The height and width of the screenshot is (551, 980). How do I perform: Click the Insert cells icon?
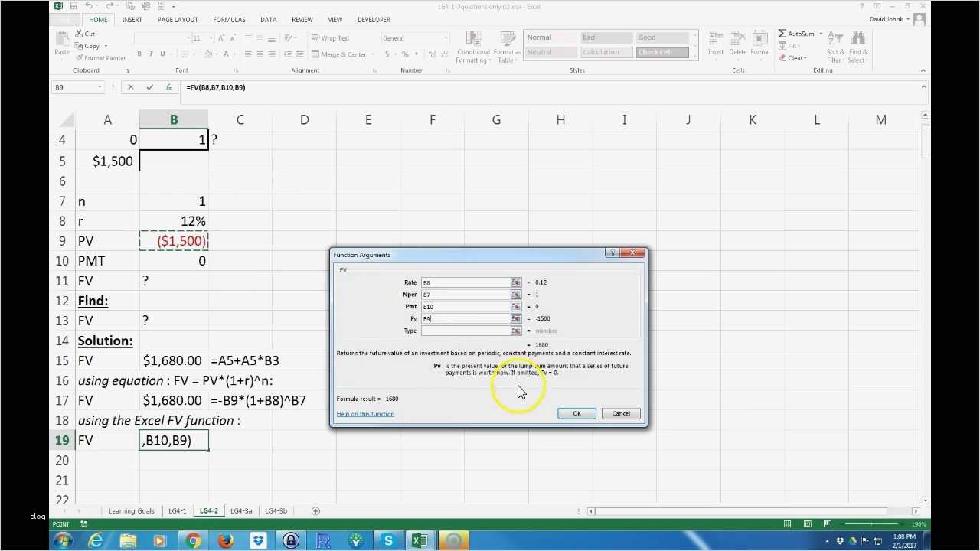click(x=716, y=45)
